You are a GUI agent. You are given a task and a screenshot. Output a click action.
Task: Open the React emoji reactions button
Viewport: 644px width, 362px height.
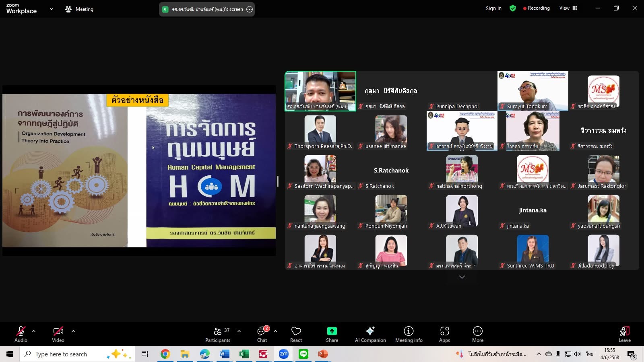pyautogui.click(x=296, y=334)
